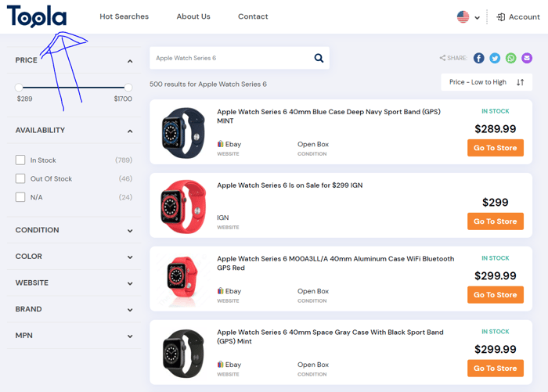Tick the N/A availability checkbox

pos(20,197)
